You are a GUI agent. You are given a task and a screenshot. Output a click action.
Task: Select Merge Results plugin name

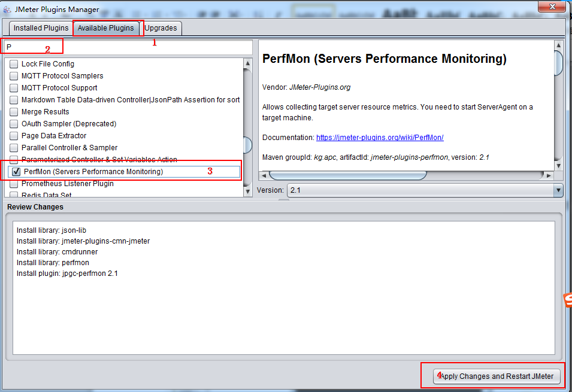click(x=46, y=111)
